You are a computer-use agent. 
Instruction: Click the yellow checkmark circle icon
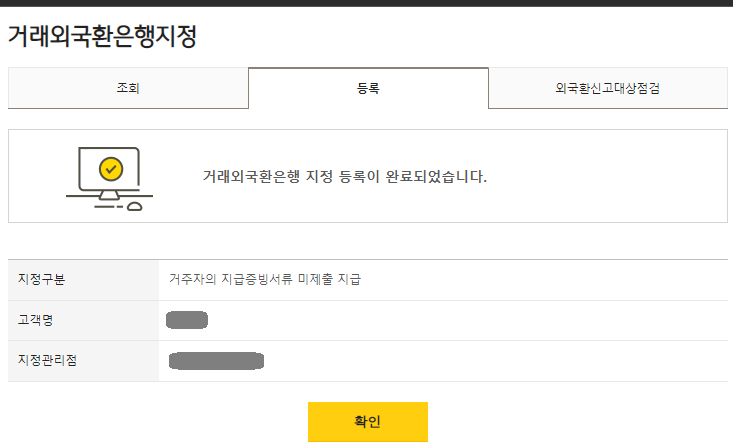click(111, 169)
